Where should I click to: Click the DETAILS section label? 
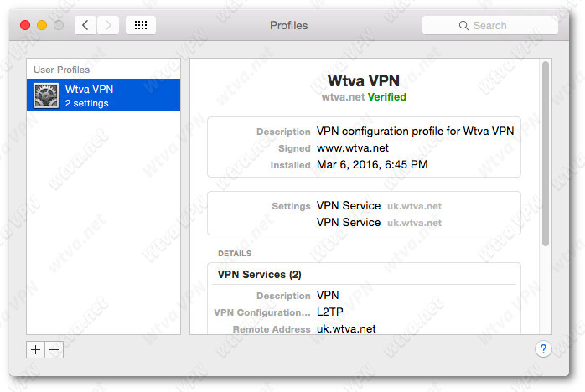235,254
